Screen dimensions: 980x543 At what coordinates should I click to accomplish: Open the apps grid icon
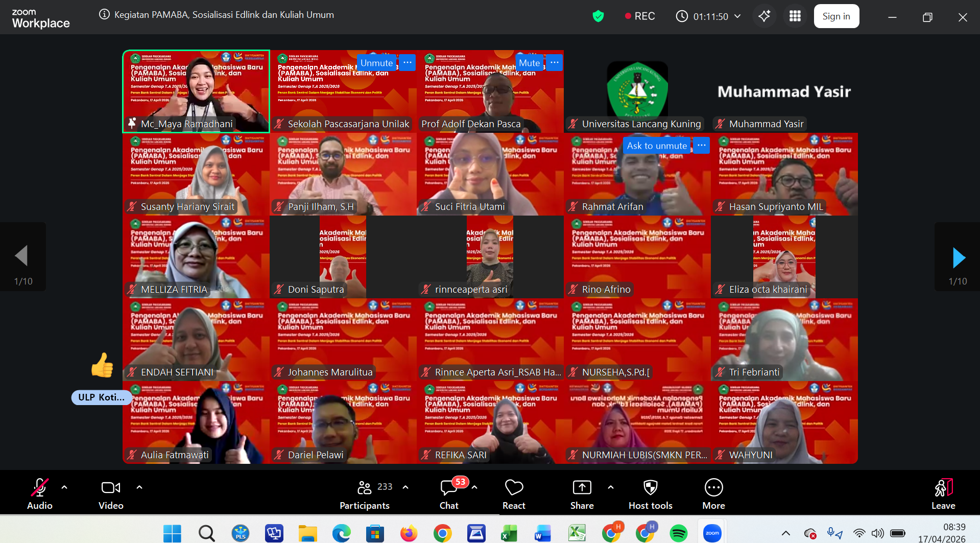pos(795,16)
